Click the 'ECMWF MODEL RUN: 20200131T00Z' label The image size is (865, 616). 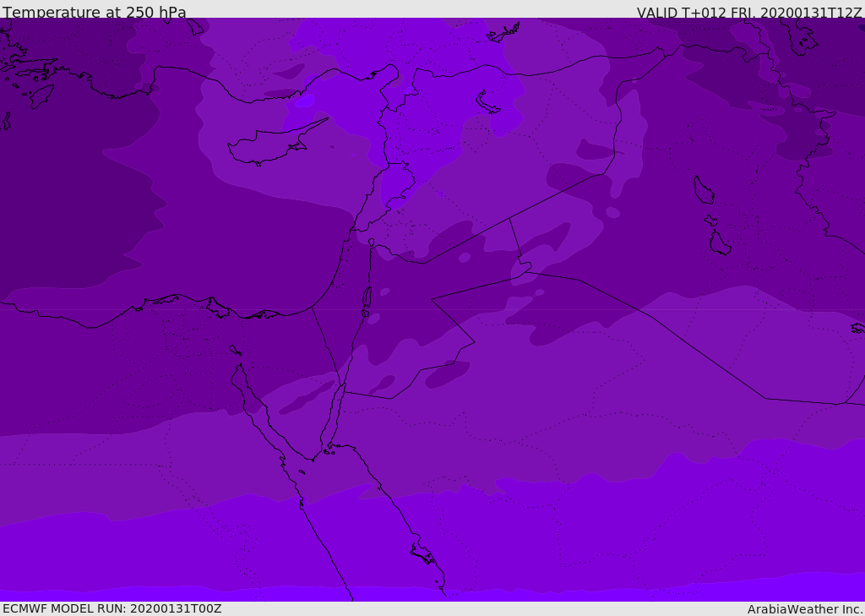tap(112, 608)
